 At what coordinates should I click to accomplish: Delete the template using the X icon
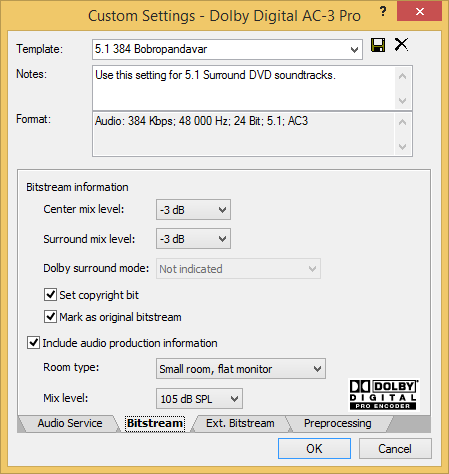[x=401, y=44]
